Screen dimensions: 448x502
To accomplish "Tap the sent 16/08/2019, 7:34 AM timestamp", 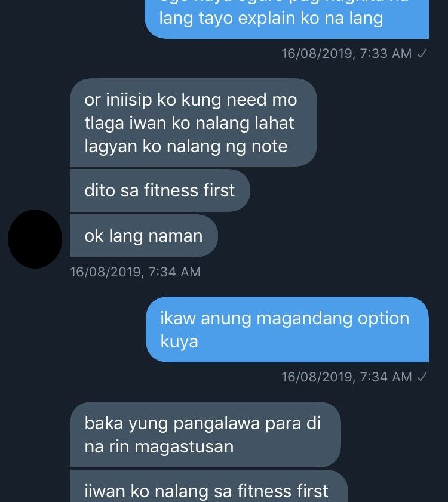I will [x=346, y=377].
